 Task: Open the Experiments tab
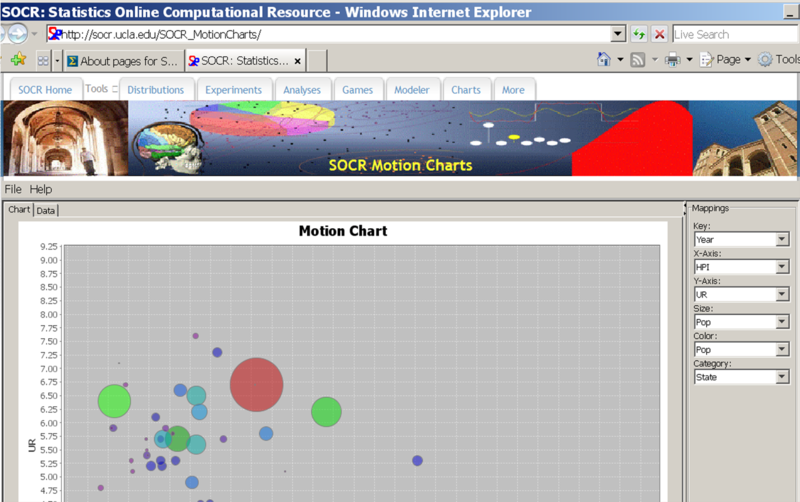coord(233,90)
